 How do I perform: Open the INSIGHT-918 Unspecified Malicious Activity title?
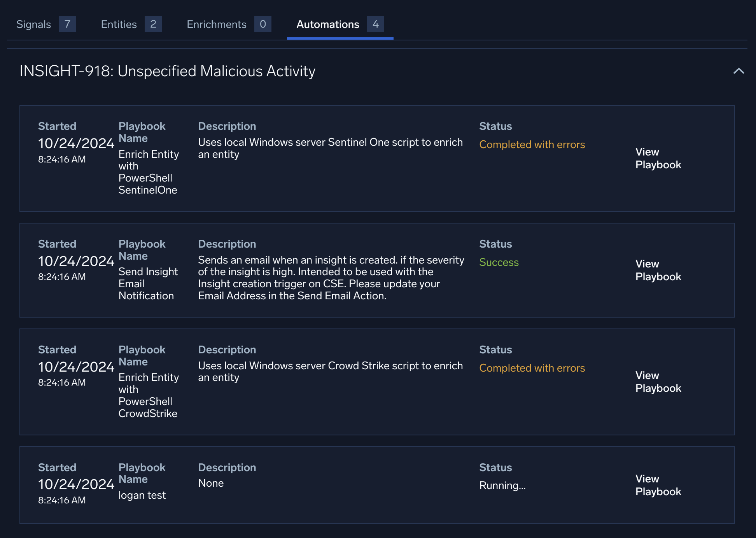coord(168,71)
